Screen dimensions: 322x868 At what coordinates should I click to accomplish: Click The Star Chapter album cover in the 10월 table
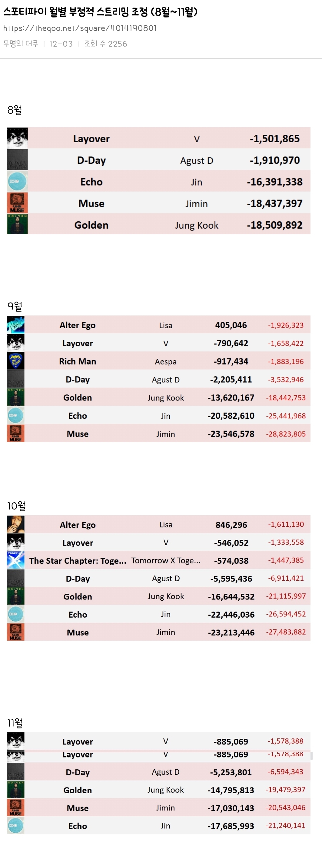(15, 560)
